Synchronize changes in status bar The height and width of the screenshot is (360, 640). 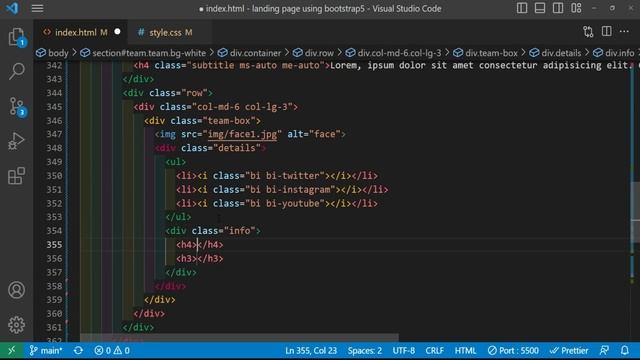coord(78,351)
